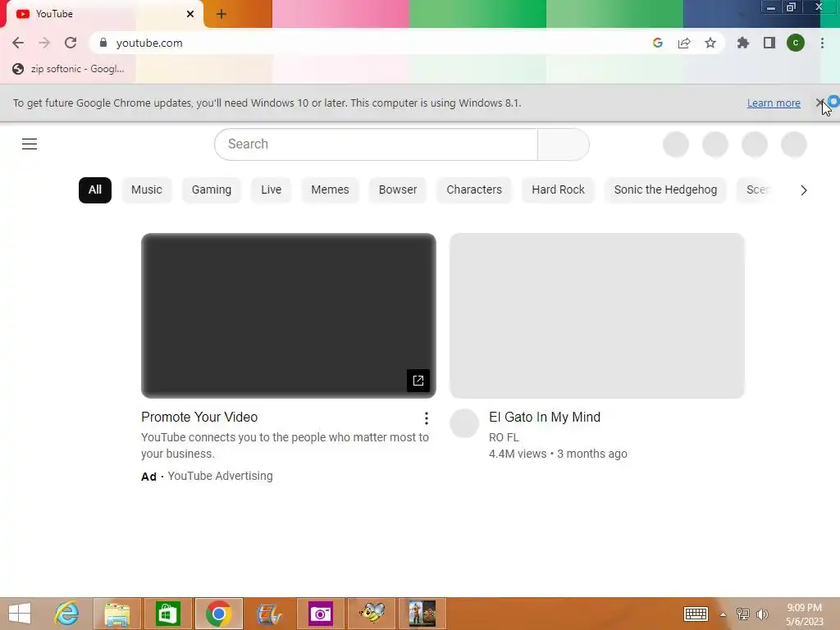840x630 pixels.
Task: Open Windows Start button
Action: tap(20, 614)
